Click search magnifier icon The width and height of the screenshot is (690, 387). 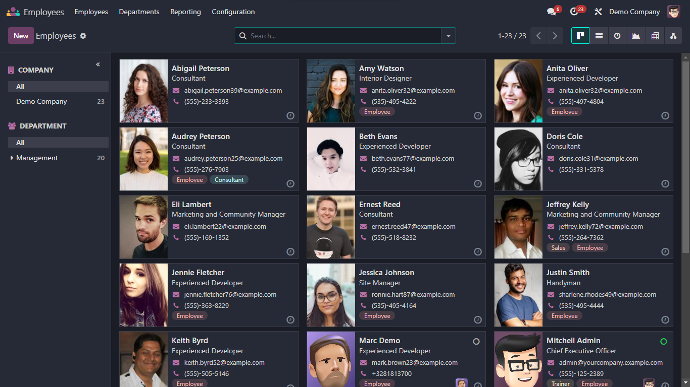(242, 36)
